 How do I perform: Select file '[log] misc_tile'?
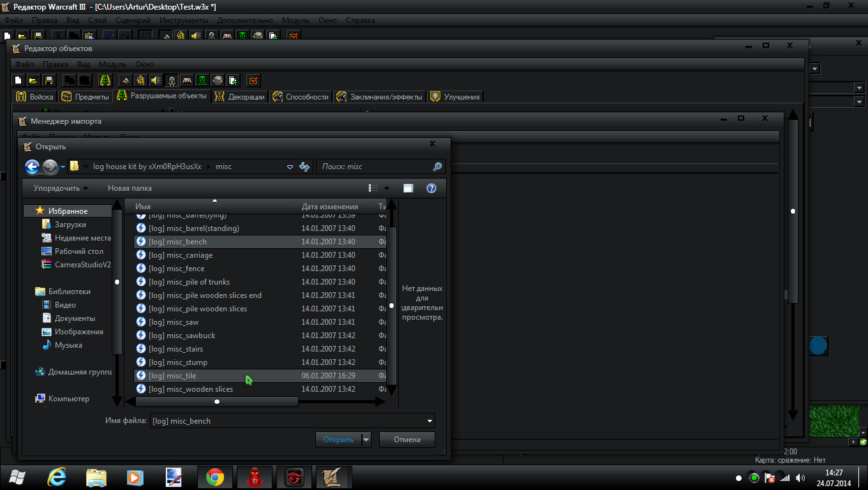(260, 376)
